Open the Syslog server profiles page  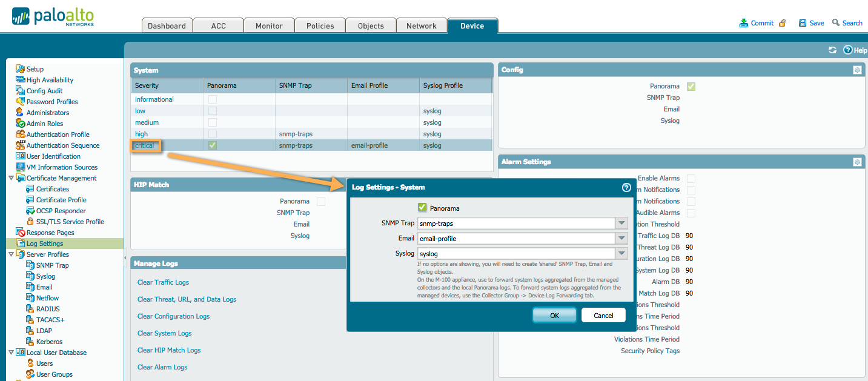tap(42, 276)
